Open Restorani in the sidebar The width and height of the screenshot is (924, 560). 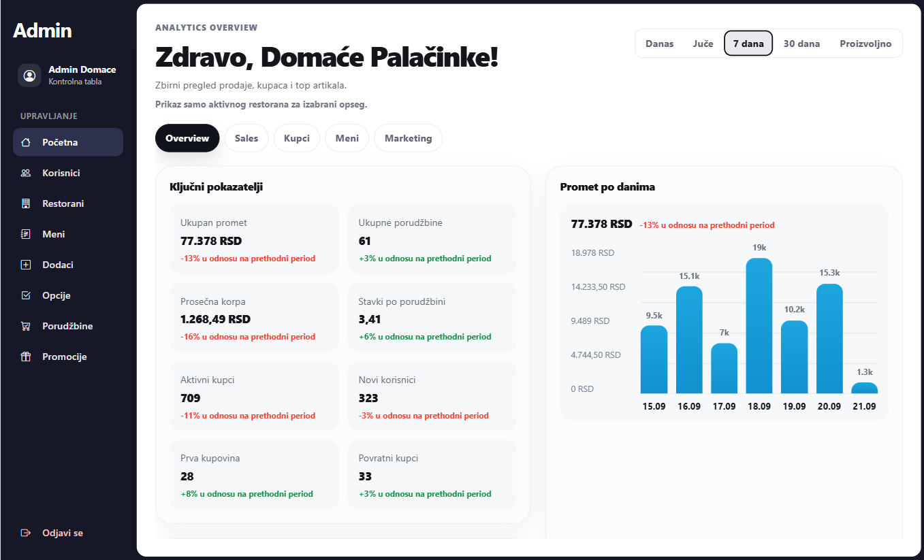pos(68,203)
